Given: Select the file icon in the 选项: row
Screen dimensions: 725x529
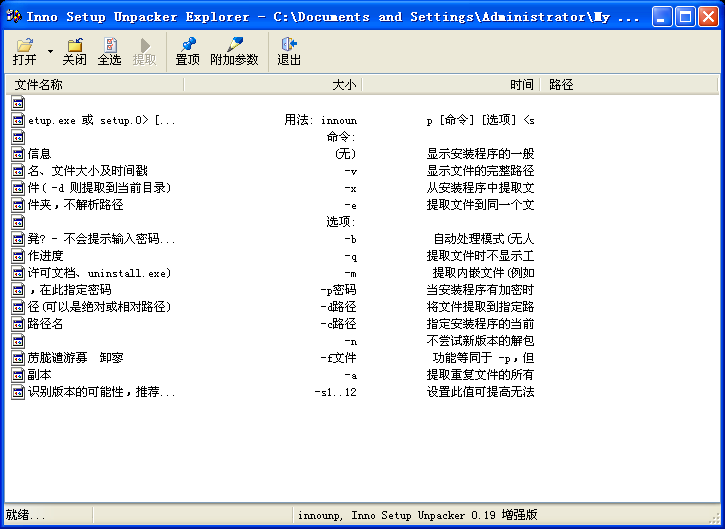Looking at the screenshot, I should coord(18,222).
